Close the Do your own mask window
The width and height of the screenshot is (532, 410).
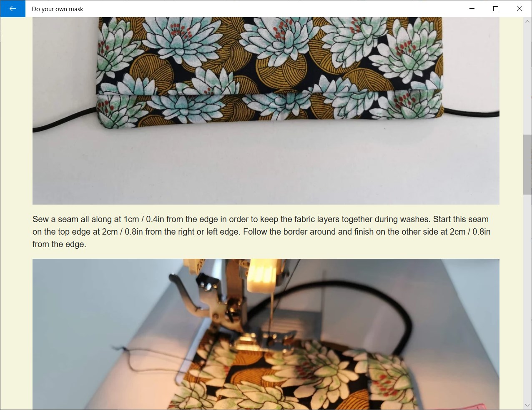(x=519, y=9)
